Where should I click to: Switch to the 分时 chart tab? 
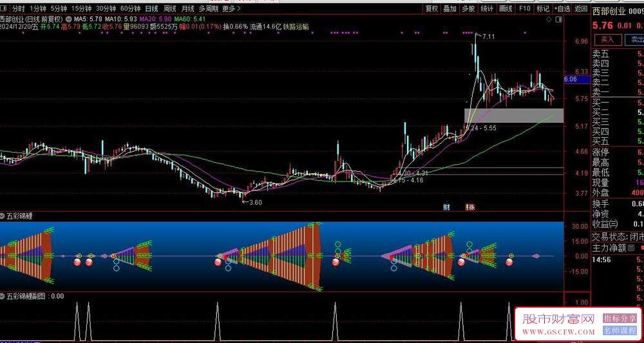18,8
